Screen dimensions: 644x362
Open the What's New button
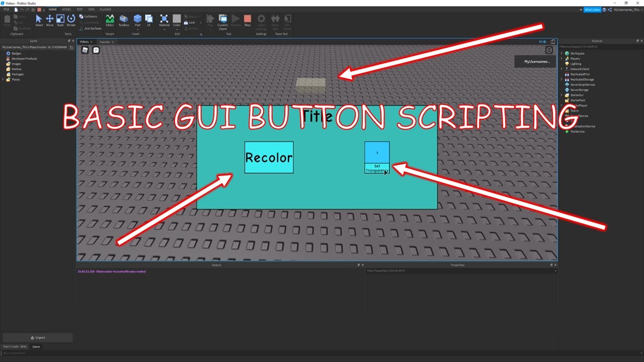coord(592,10)
